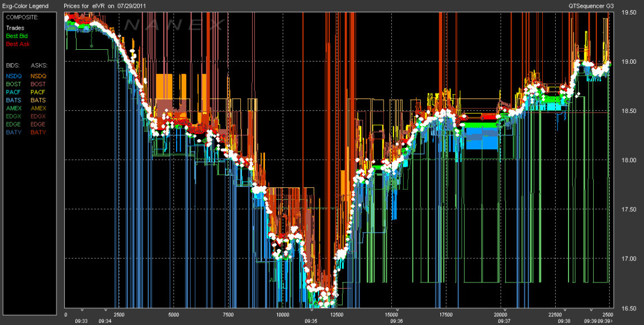
Task: Select the EDGX bids legend entry
Action: click(13, 116)
